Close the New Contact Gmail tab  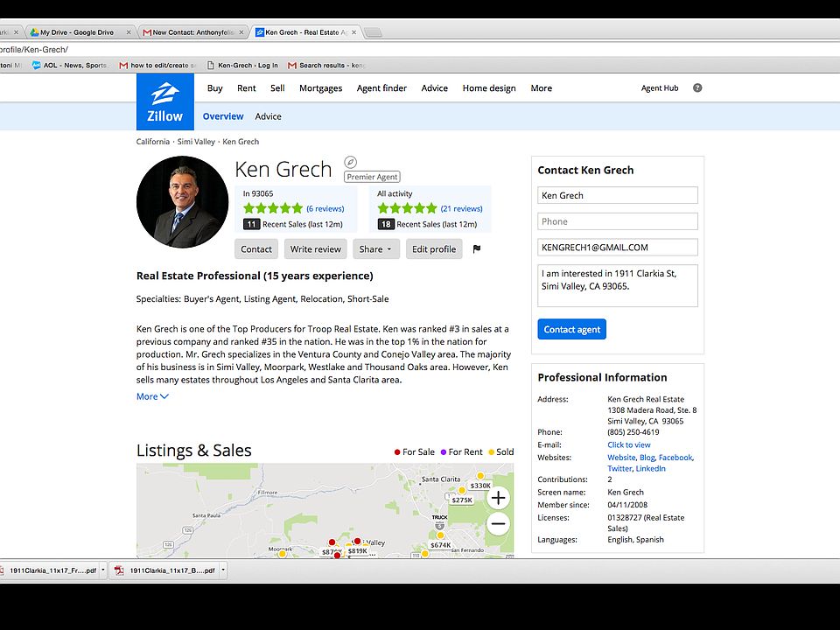pyautogui.click(x=241, y=32)
